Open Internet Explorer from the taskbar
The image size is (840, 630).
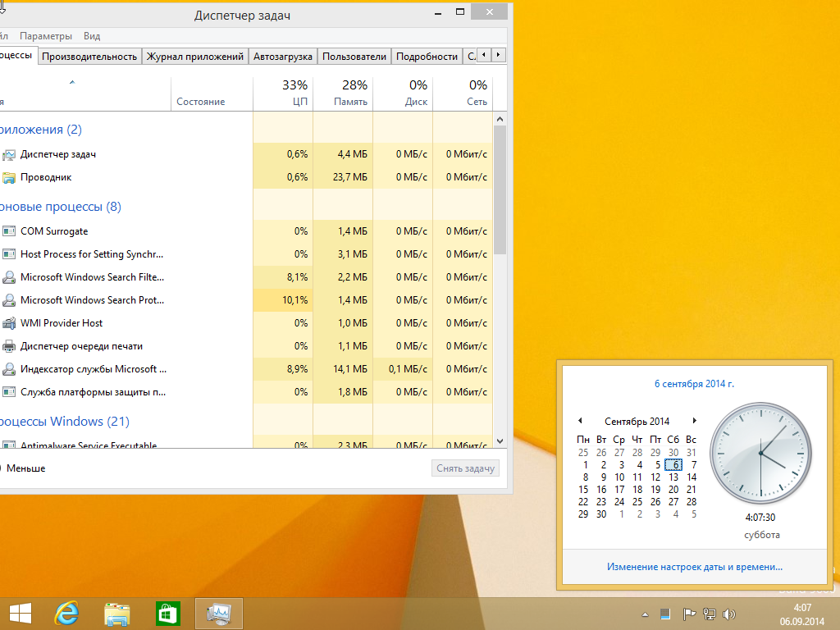66,613
